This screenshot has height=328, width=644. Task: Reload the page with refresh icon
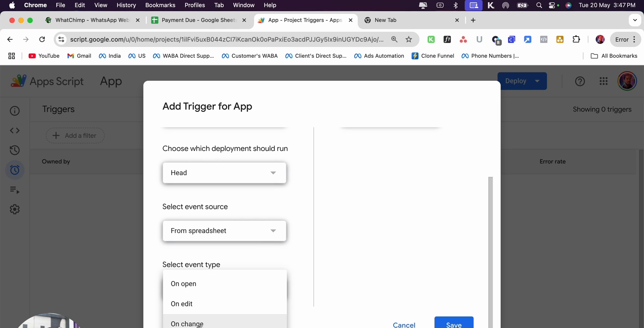[42, 40]
